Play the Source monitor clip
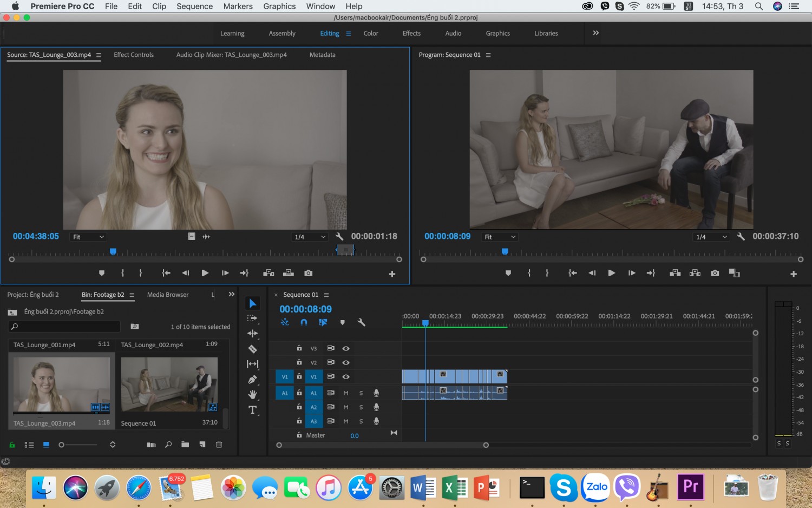 (x=205, y=273)
